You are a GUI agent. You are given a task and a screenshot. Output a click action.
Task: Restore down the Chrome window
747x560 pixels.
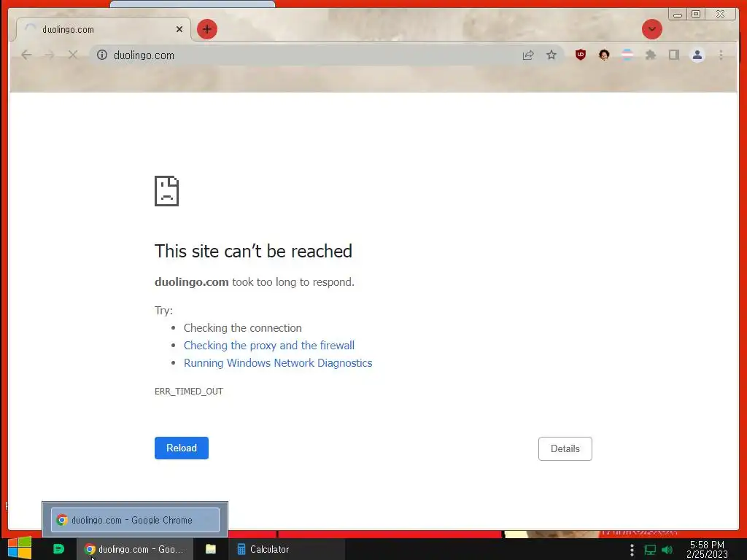696,15
